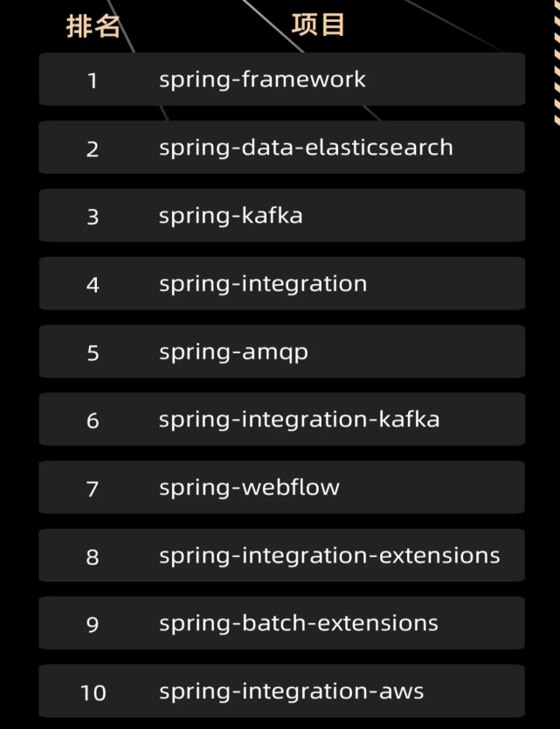Click rank number 3

tap(93, 217)
